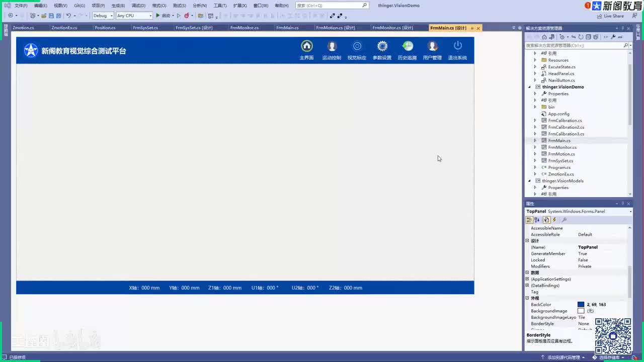The height and width of the screenshot is (362, 644).
Task: Click the Modifiers property value Private
Action: 585,266
